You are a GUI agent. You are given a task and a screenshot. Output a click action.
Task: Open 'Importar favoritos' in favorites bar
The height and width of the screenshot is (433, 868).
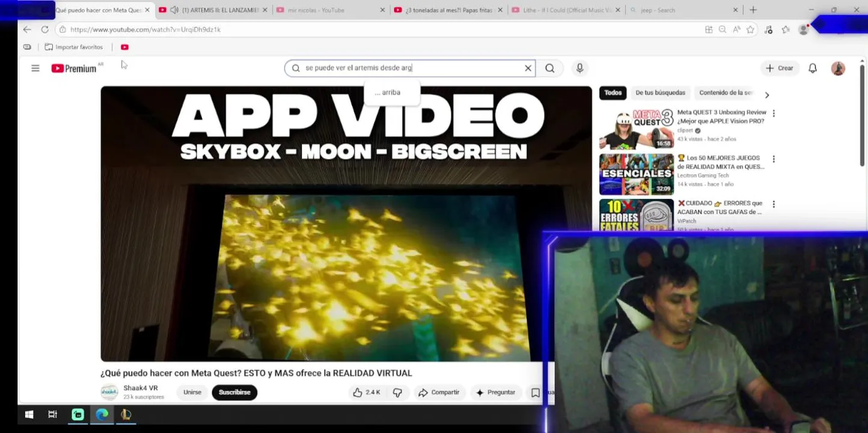[74, 47]
